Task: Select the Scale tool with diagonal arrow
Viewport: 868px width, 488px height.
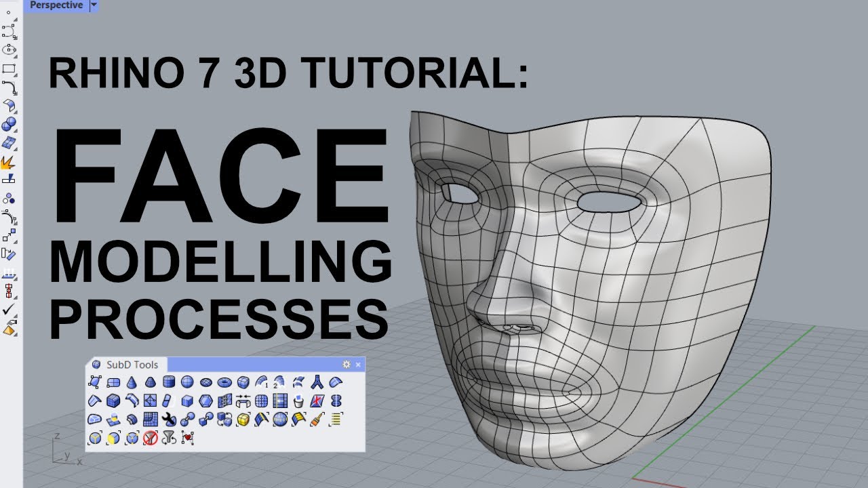Action: [x=9, y=235]
